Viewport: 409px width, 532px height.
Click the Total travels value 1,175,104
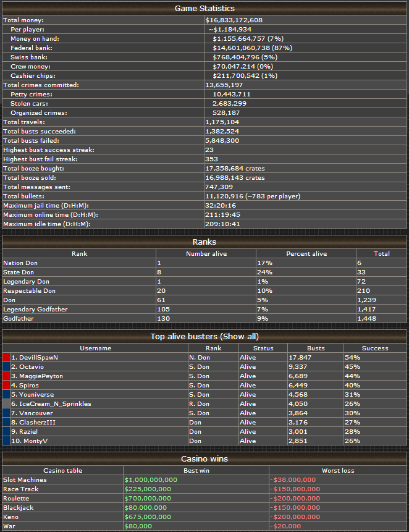pos(222,122)
